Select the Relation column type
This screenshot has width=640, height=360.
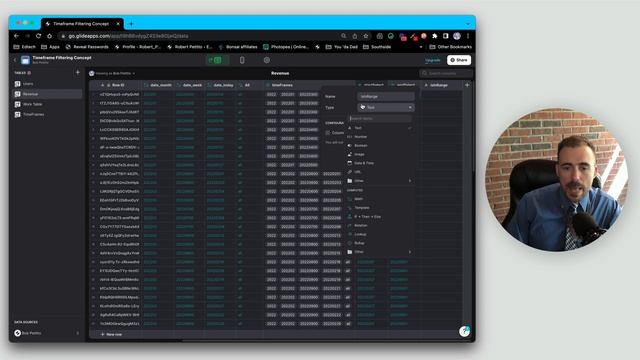click(380, 225)
